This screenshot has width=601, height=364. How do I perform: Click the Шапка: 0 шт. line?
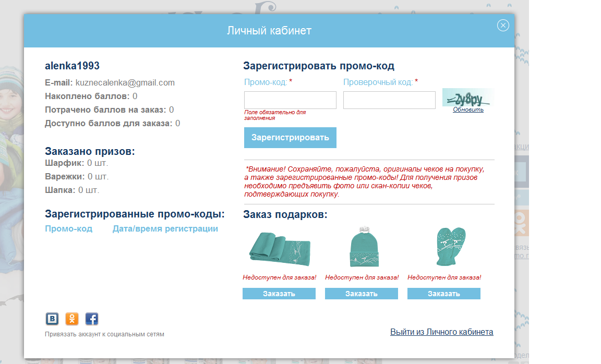[x=72, y=190]
